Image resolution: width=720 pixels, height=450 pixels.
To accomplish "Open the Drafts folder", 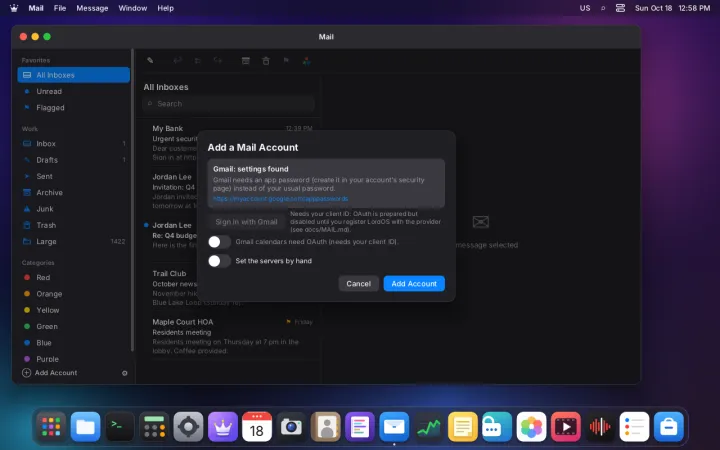I will [73, 160].
